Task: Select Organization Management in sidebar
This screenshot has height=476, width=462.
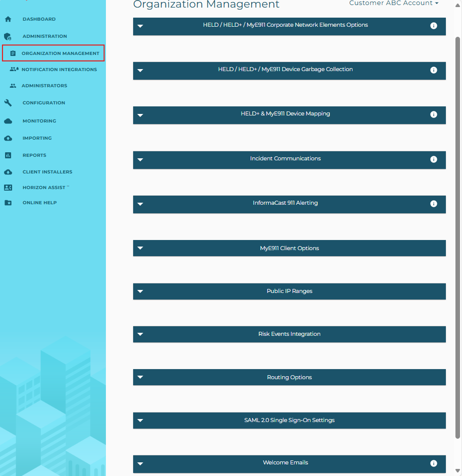Action: coord(60,53)
